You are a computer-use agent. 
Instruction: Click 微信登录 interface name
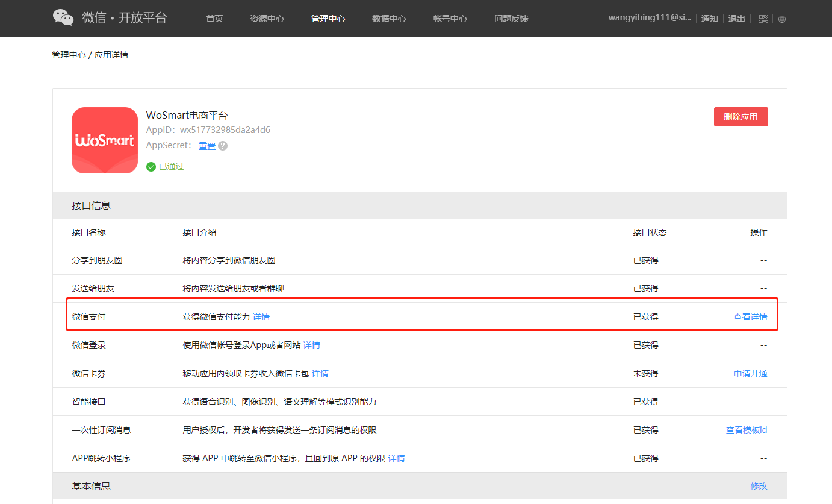tap(88, 345)
